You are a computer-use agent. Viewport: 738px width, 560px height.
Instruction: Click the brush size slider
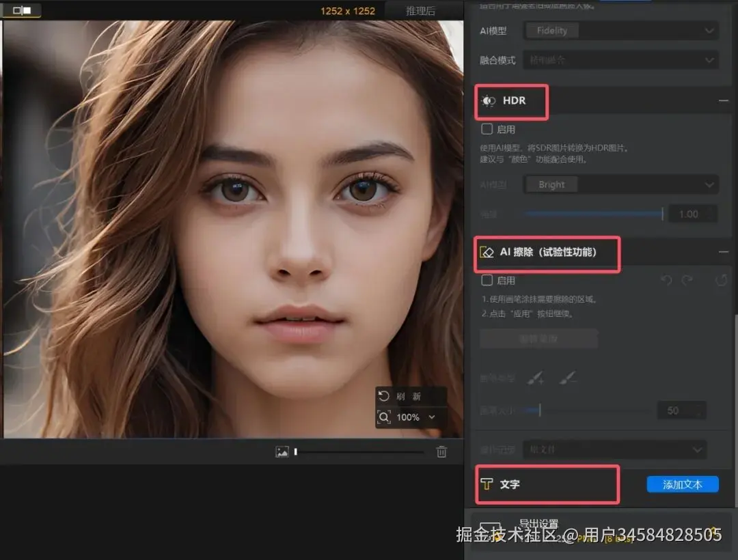tap(588, 410)
